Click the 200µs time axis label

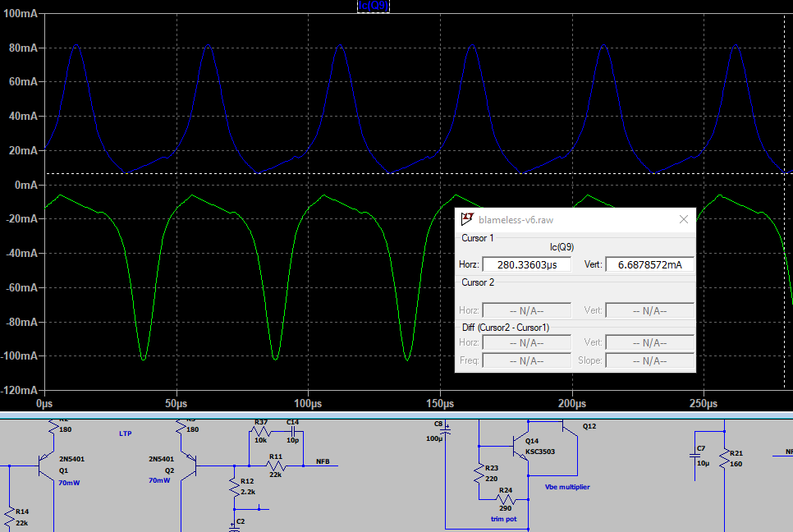coord(572,404)
